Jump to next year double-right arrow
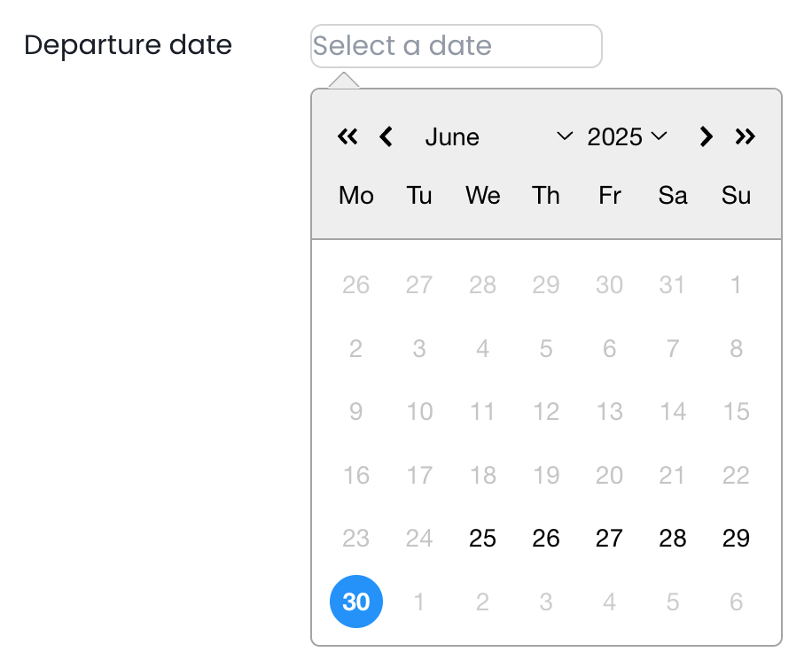The image size is (812, 652). 745,136
